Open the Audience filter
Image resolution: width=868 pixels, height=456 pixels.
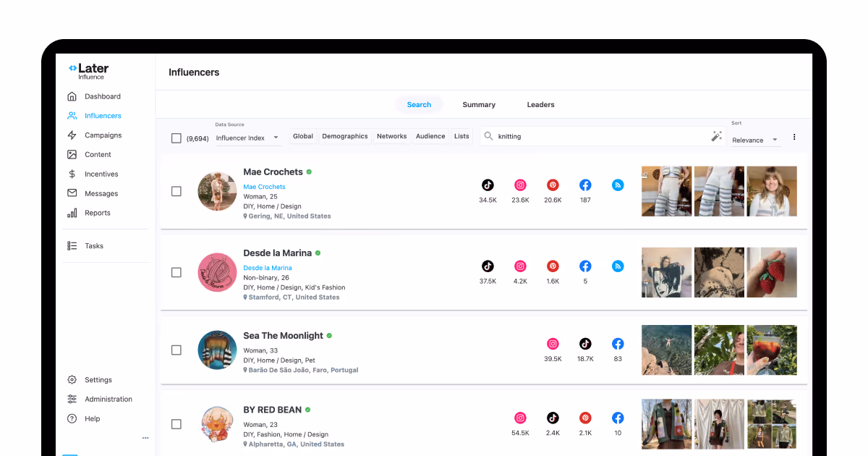[430, 136]
